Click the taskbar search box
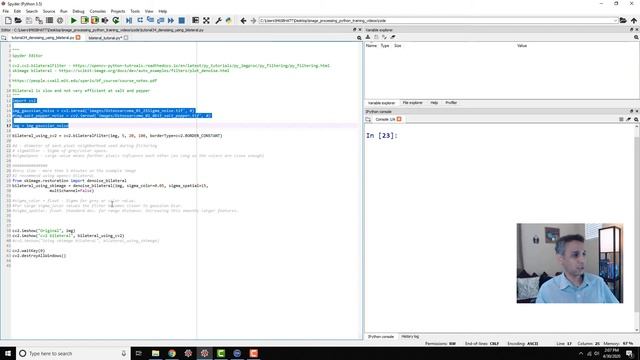Image resolution: width=640 pixels, height=360 pixels. (x=73, y=353)
